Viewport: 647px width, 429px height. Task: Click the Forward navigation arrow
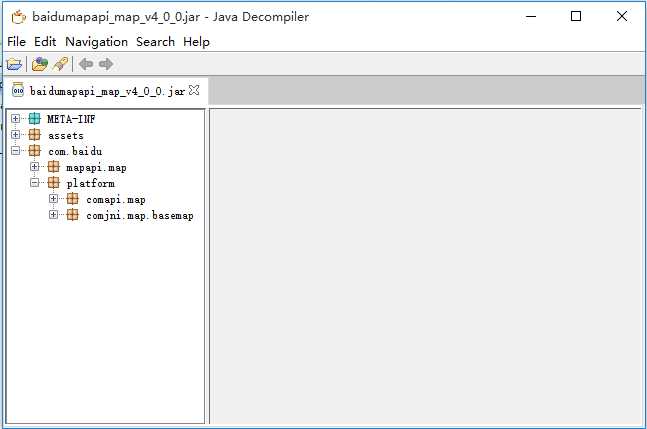(106, 64)
